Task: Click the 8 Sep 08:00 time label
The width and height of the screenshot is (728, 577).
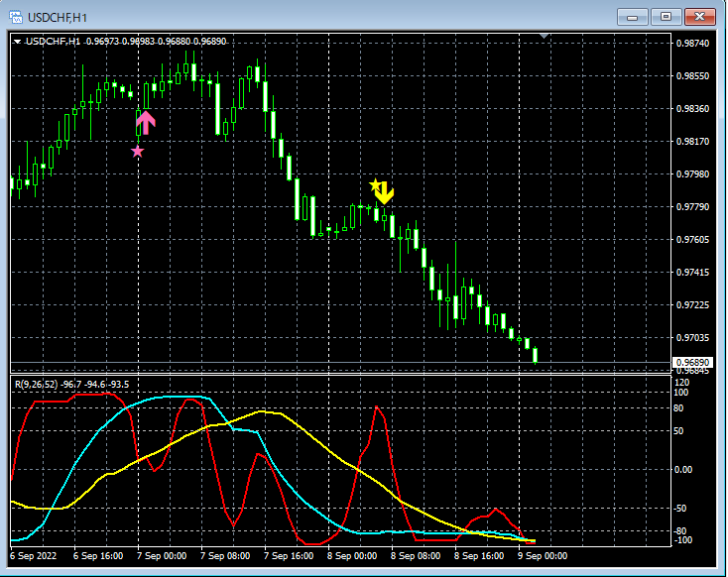Action: [x=416, y=556]
